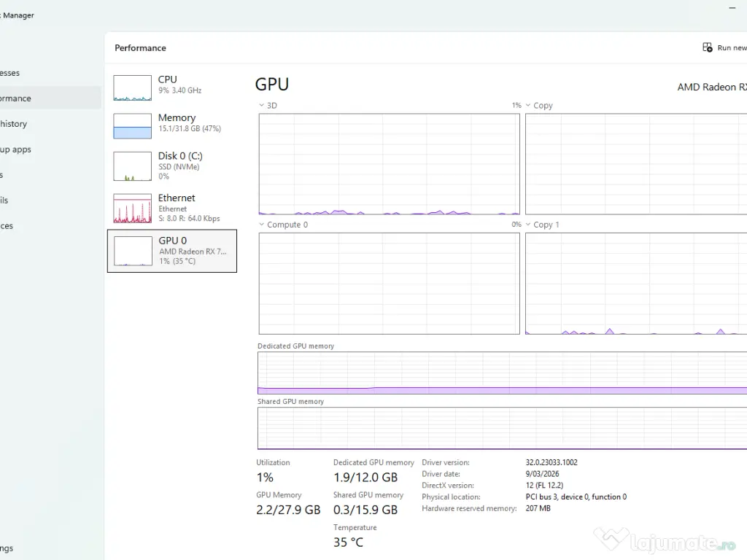The image size is (747, 560).
Task: Select the Disk 0 (C:) activity thumbnail
Action: click(132, 166)
